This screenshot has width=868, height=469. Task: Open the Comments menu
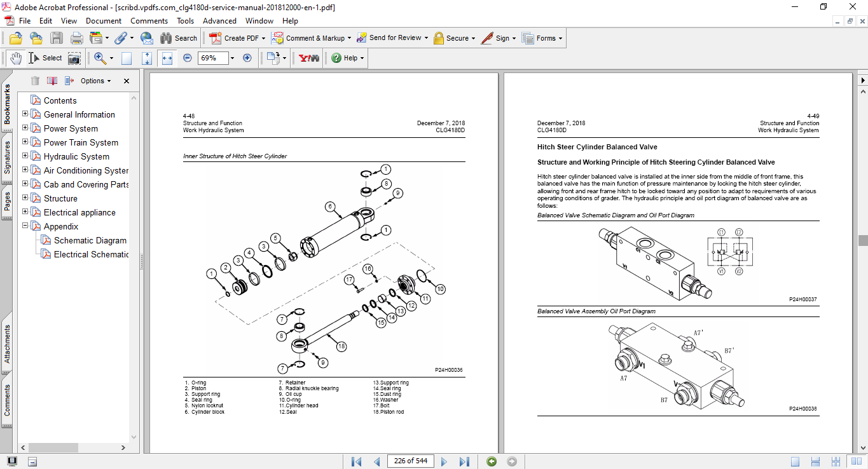coord(149,21)
